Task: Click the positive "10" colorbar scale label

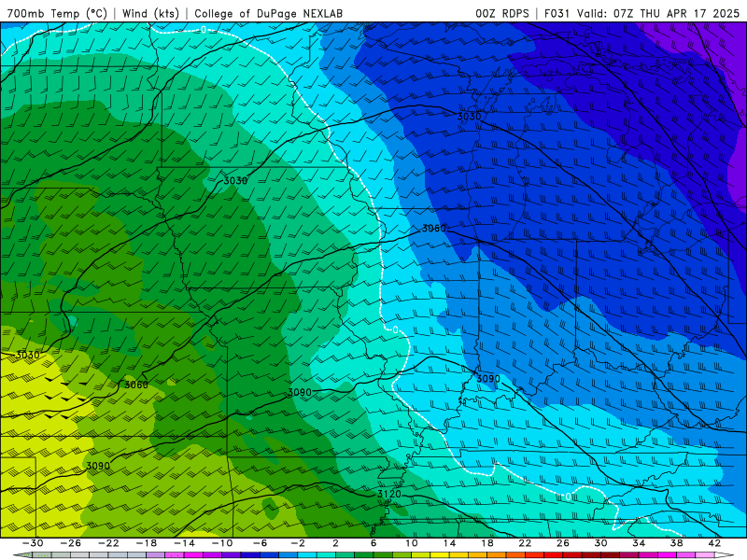Action: coord(411,543)
